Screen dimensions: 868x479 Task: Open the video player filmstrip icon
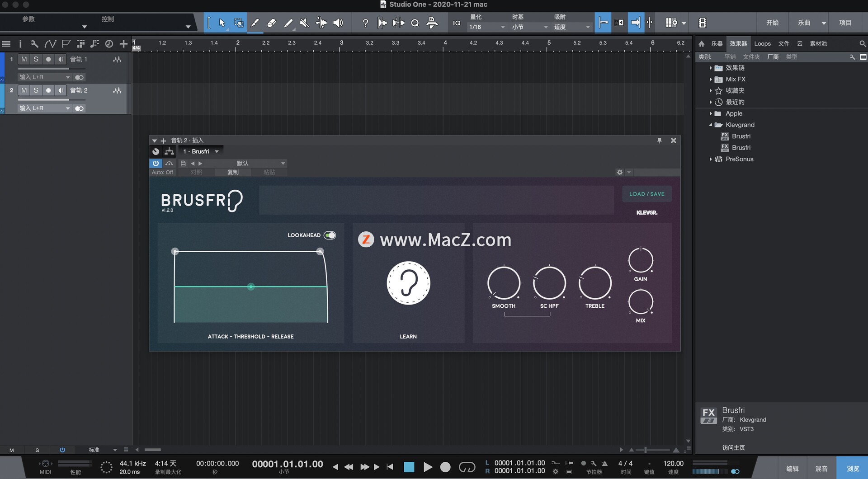tap(702, 23)
